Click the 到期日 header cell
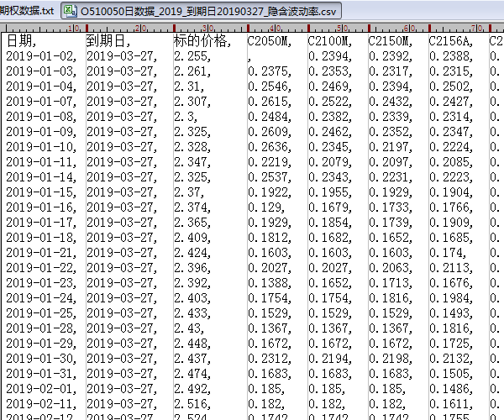Image resolution: width=504 pixels, height=420 pixels. point(108,41)
